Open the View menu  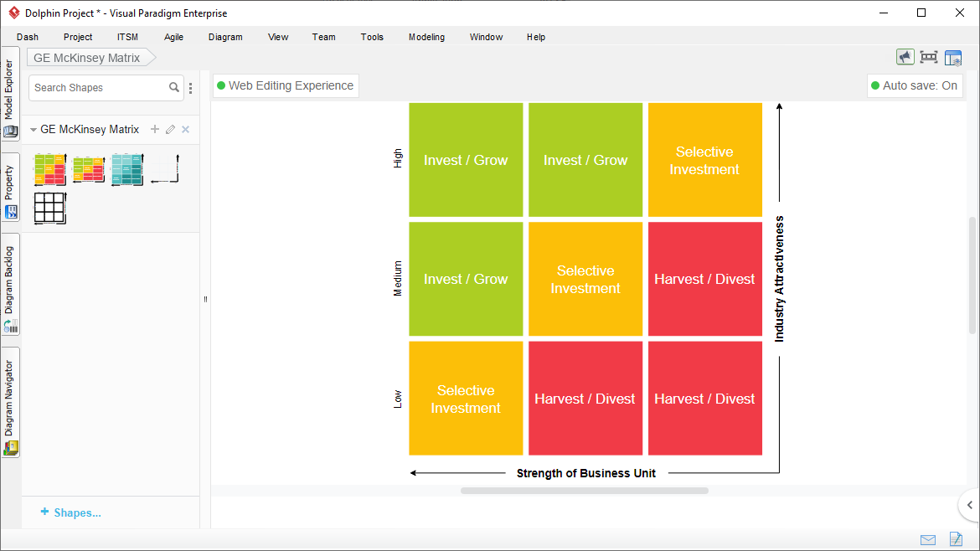click(x=278, y=37)
